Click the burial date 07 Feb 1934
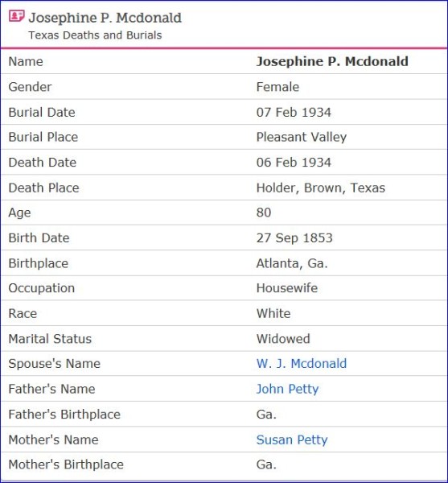This screenshot has width=448, height=483. 294,113
